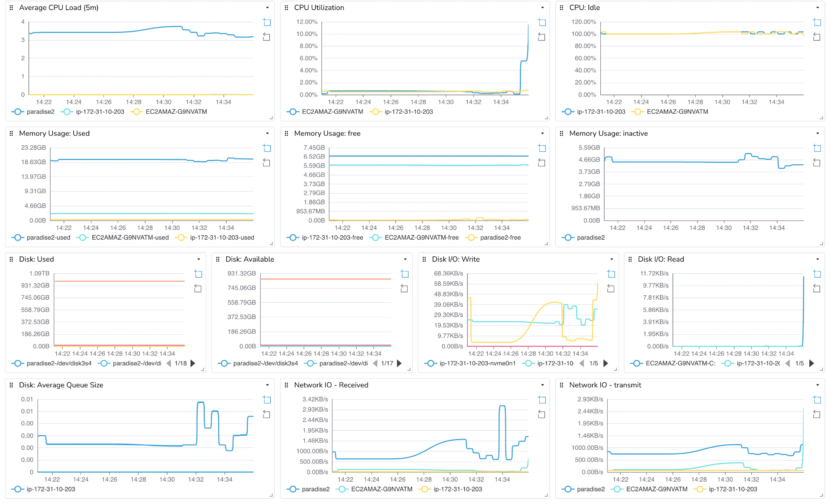Open the dropdown on Disk: Available panel
831x504 pixels.
[405, 259]
